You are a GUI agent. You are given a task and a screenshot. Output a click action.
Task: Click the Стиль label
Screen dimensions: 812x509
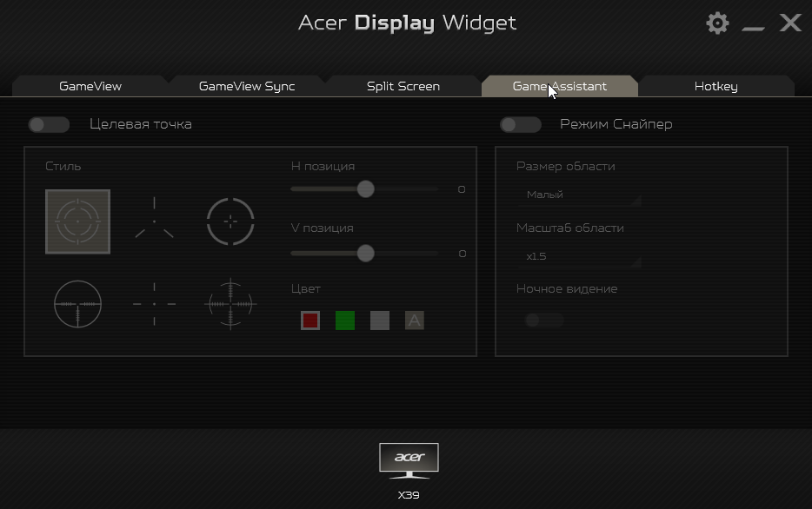(x=63, y=167)
